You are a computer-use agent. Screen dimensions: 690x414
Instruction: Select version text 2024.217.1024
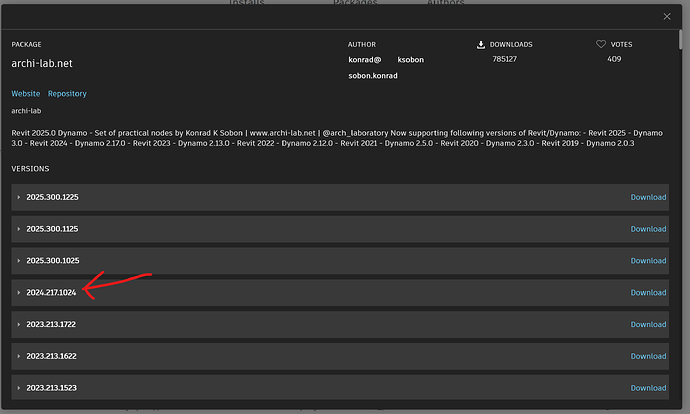(x=51, y=293)
